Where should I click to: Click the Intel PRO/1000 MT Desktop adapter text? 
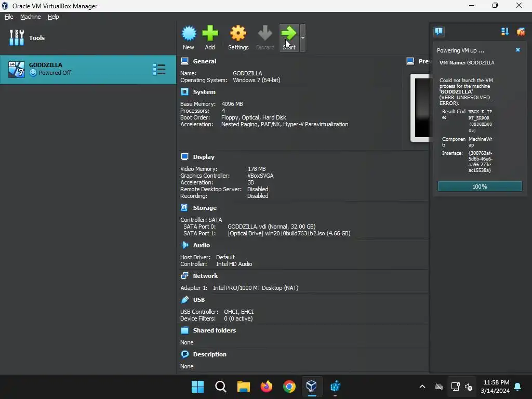pos(256,288)
